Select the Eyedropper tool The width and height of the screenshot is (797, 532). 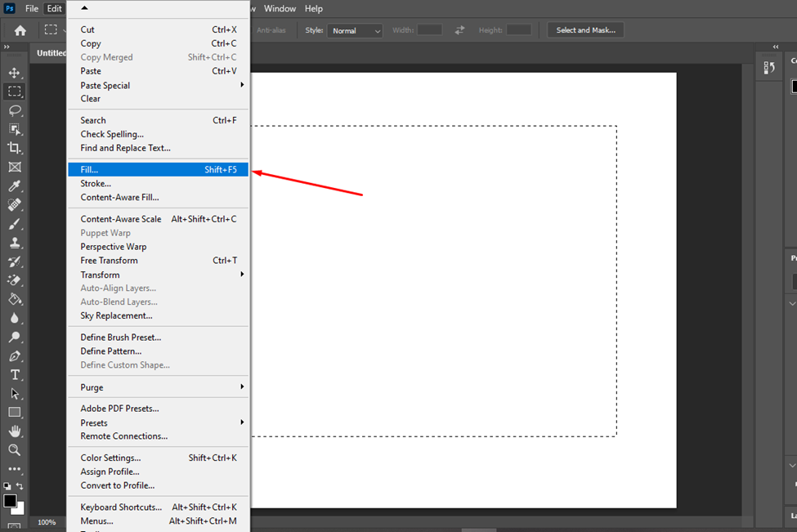14,186
